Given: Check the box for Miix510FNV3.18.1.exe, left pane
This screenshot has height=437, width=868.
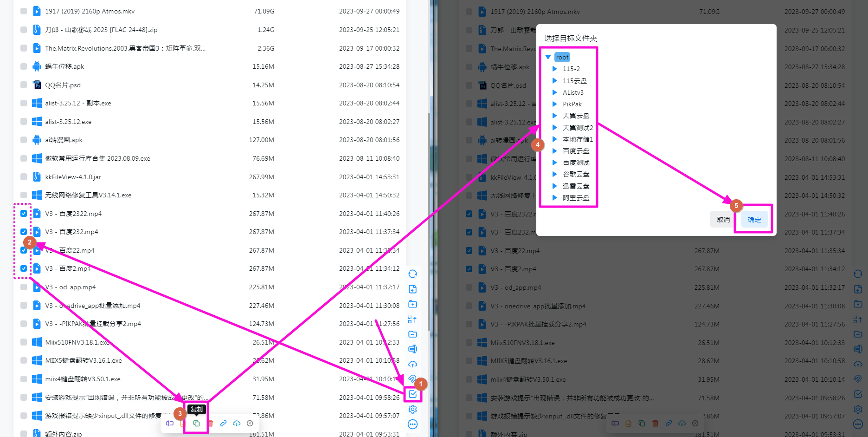Looking at the screenshot, I should pyautogui.click(x=24, y=342).
